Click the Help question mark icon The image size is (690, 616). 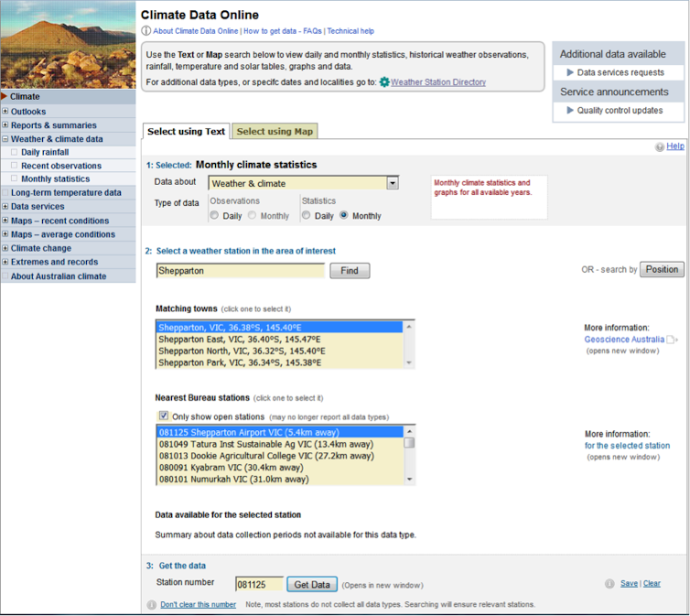pos(660,146)
